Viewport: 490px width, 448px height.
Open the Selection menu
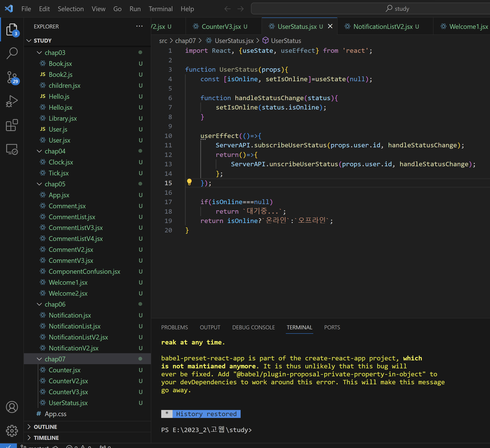[71, 9]
